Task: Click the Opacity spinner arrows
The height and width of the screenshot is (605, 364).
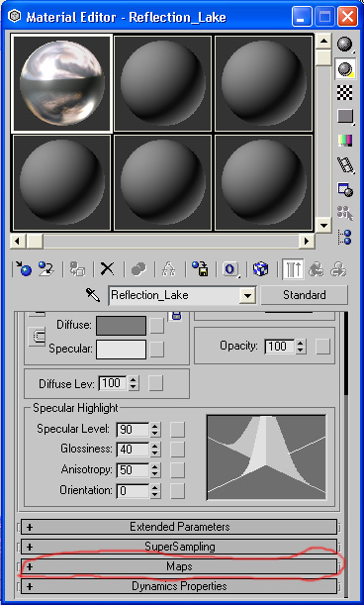Action: [x=301, y=347]
